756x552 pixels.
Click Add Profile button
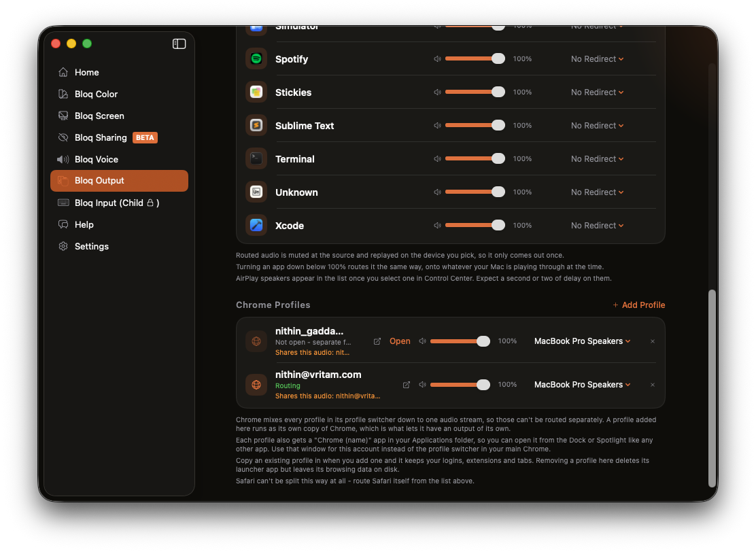coord(638,305)
